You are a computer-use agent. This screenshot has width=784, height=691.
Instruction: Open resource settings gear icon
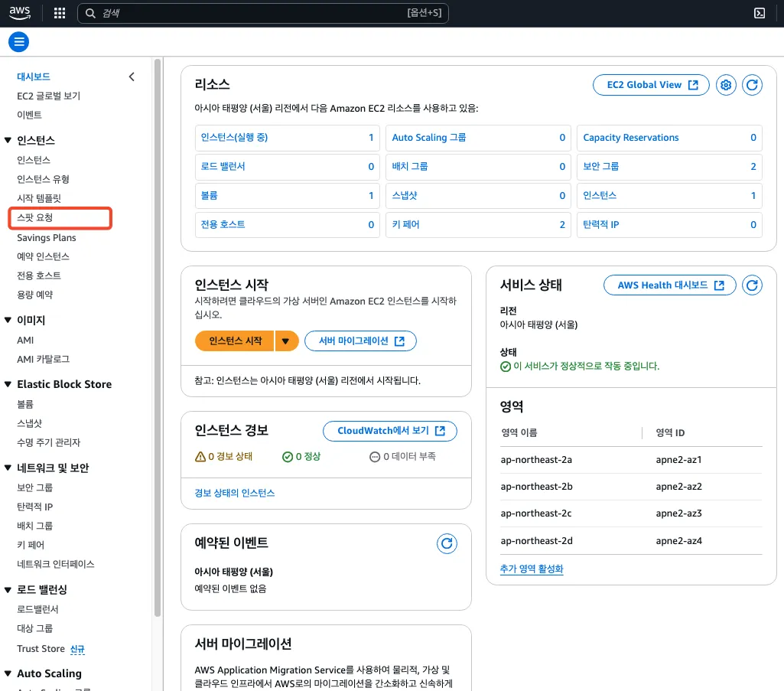(x=726, y=85)
